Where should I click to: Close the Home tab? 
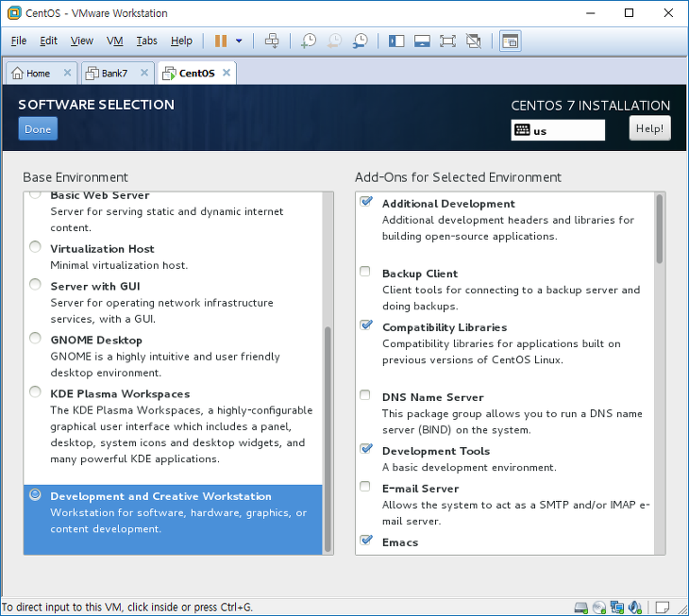(67, 73)
